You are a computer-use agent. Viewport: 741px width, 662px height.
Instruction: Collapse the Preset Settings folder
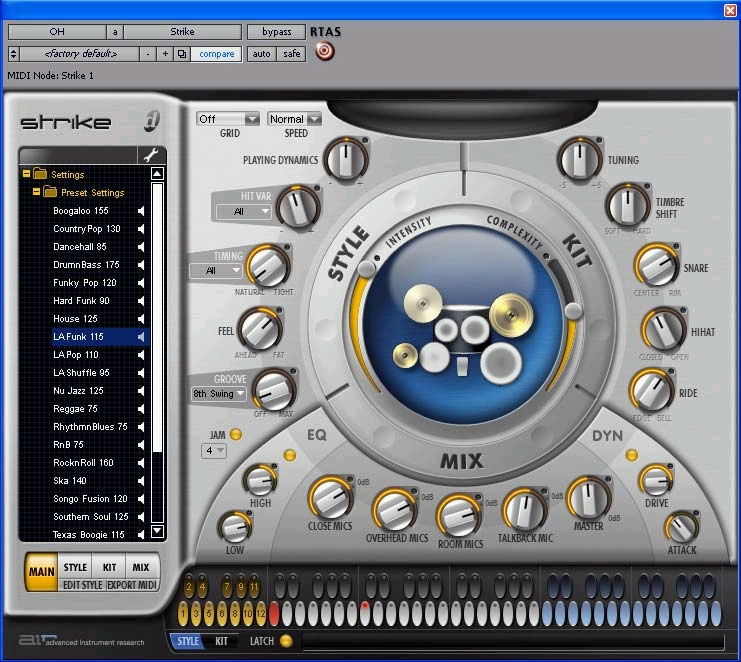point(36,192)
